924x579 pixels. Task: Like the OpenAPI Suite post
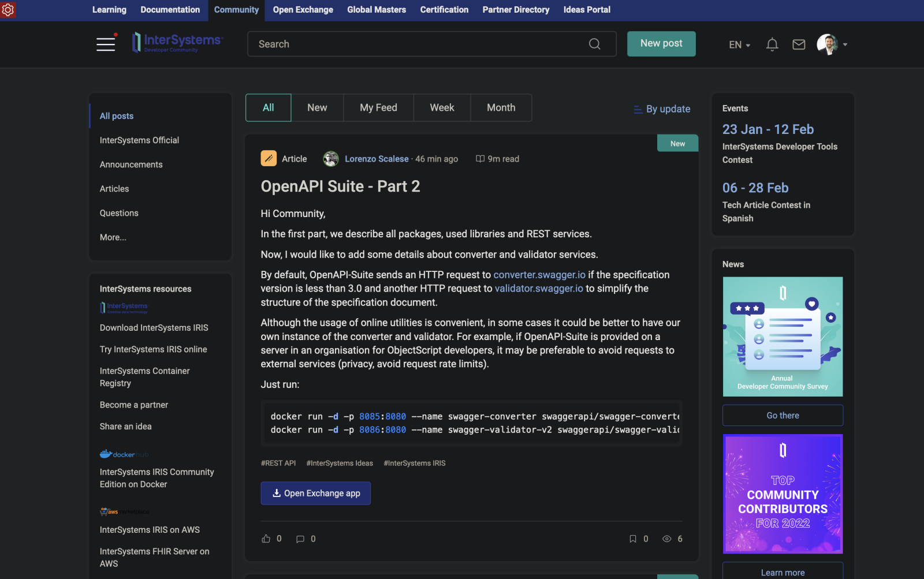point(266,539)
